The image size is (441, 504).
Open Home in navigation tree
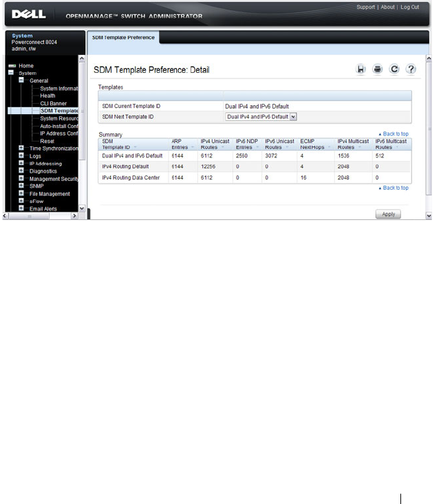click(26, 66)
